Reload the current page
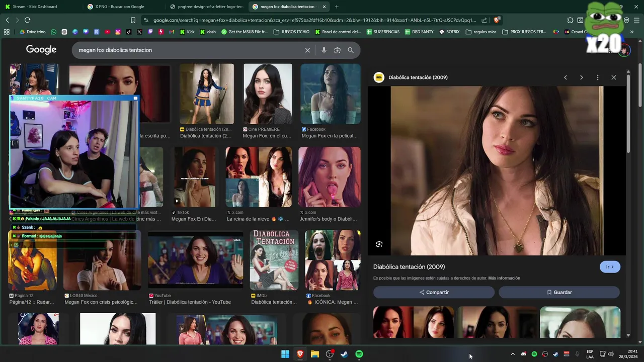The width and height of the screenshot is (644, 362). point(27,20)
